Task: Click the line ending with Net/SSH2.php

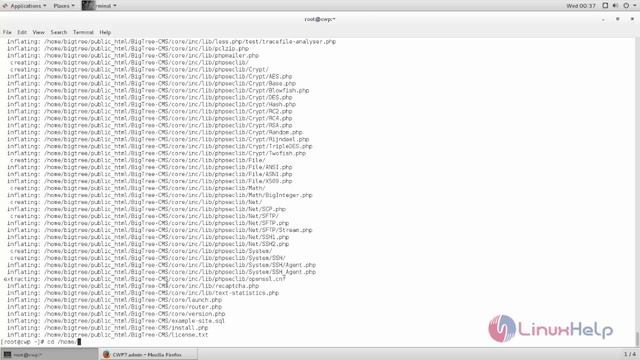Action: click(148, 244)
